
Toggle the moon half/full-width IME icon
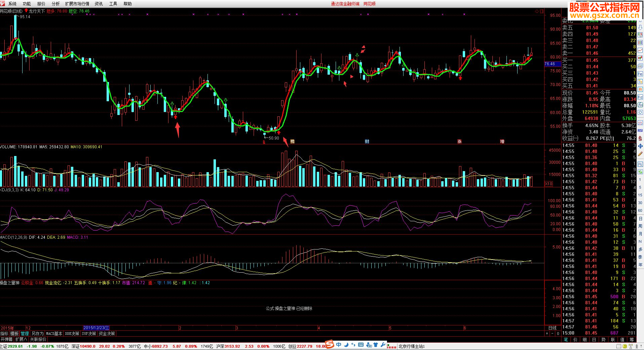[346, 345]
